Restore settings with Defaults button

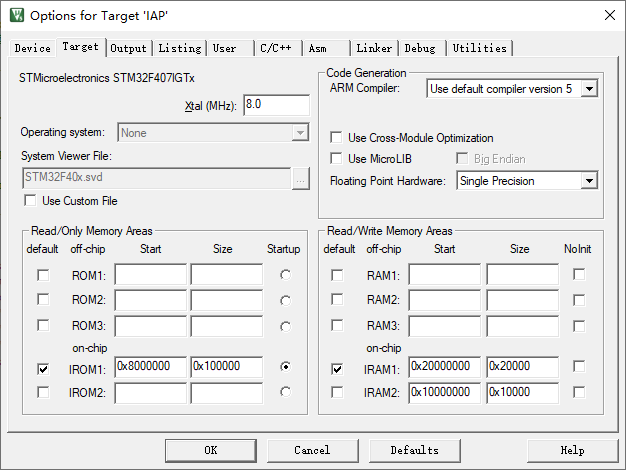tap(414, 450)
